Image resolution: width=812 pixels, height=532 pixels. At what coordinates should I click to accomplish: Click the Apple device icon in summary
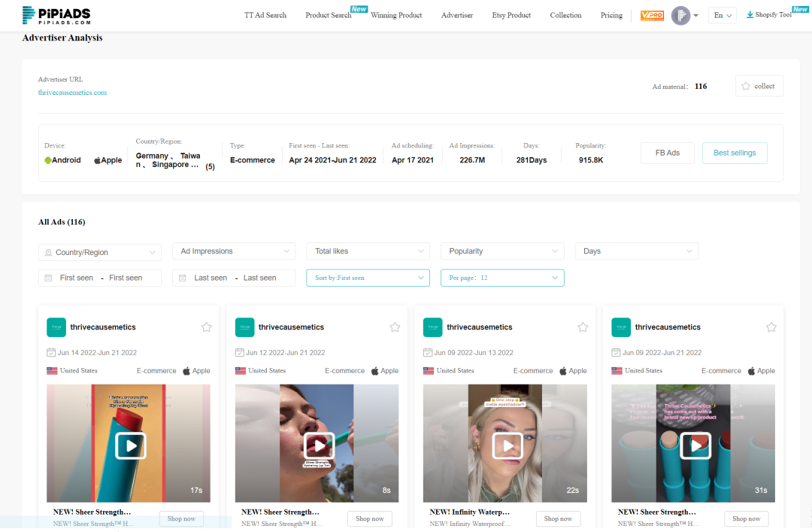pyautogui.click(x=97, y=160)
